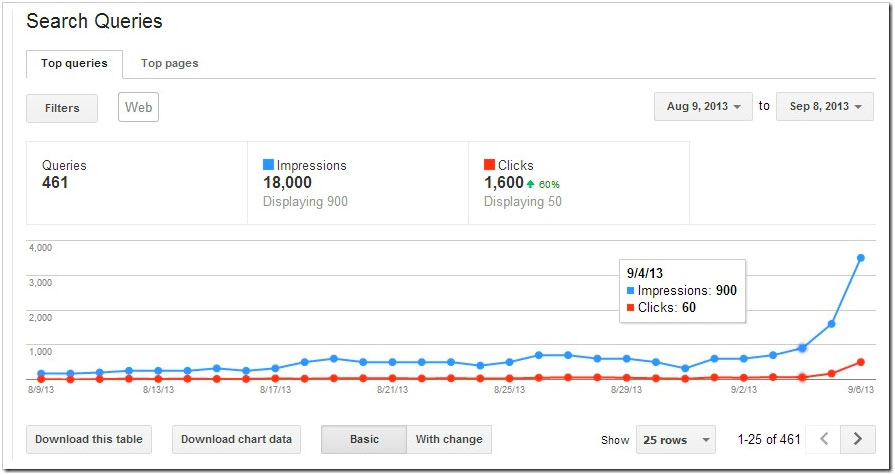Click Download chart data
Viewport: 895px width, 475px height.
pos(236,439)
